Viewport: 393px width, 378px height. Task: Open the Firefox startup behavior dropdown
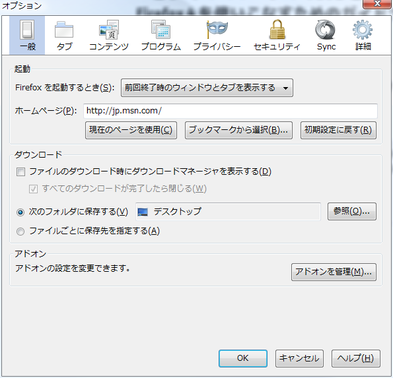pos(207,88)
